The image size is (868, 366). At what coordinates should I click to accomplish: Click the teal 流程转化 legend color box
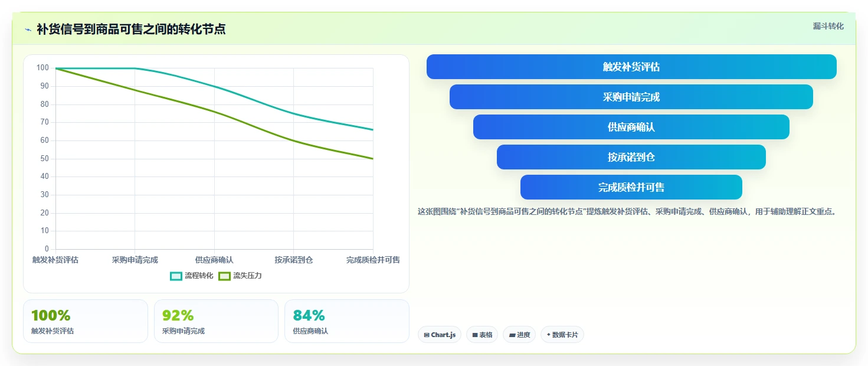pyautogui.click(x=176, y=276)
